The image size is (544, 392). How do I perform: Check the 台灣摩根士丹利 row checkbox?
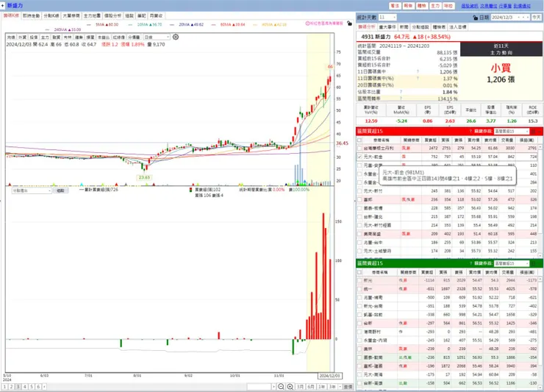(x=359, y=149)
